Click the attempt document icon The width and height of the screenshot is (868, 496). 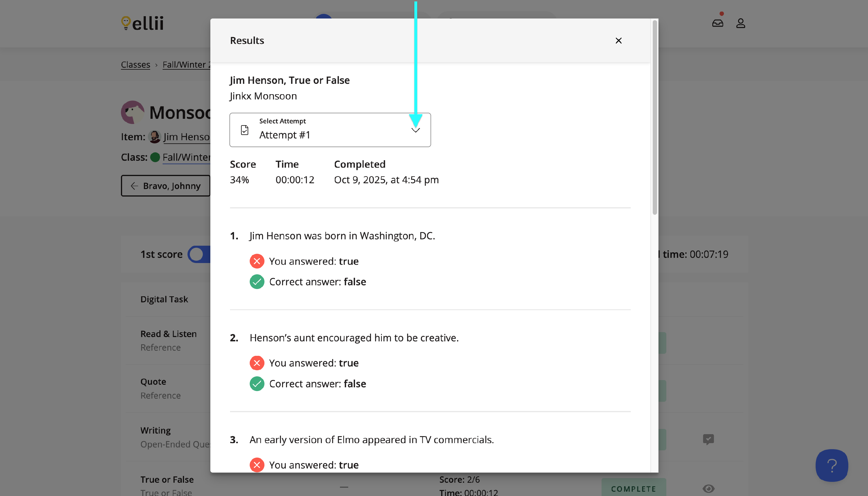[x=244, y=130]
